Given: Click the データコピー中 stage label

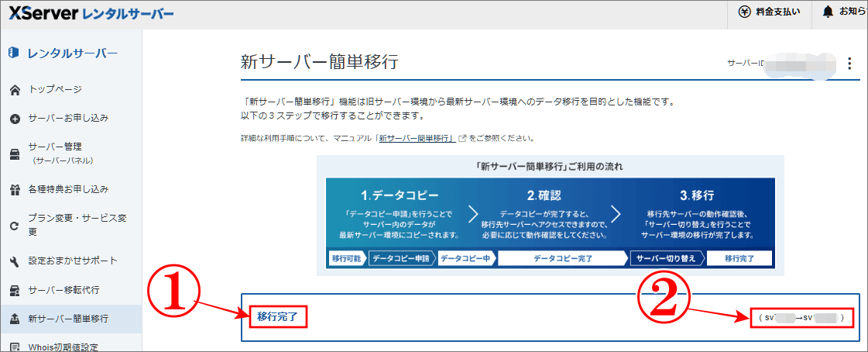Looking at the screenshot, I should pos(465,259).
